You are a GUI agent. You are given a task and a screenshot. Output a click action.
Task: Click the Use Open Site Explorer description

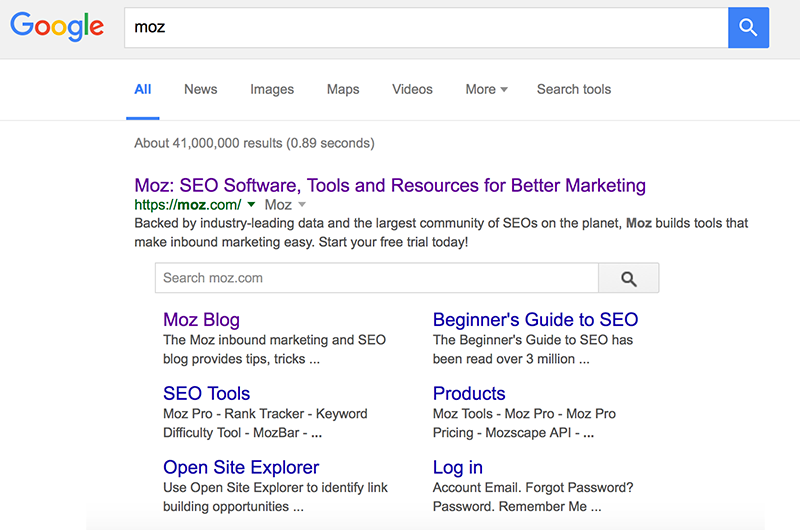(276, 497)
